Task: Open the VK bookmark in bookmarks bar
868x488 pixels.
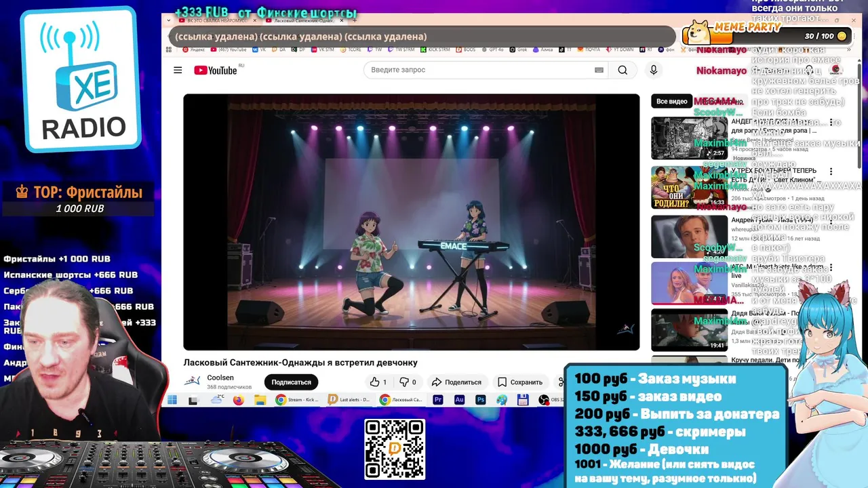Action: pos(259,49)
